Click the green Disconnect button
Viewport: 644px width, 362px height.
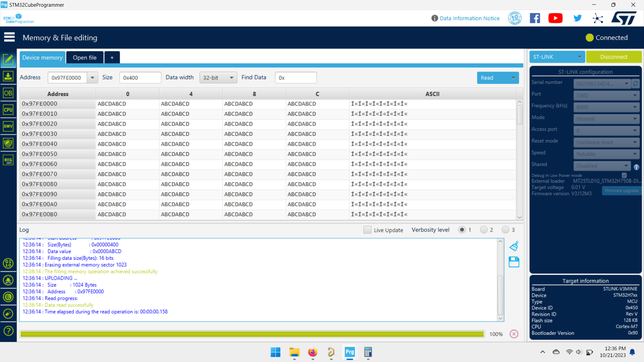[614, 57]
